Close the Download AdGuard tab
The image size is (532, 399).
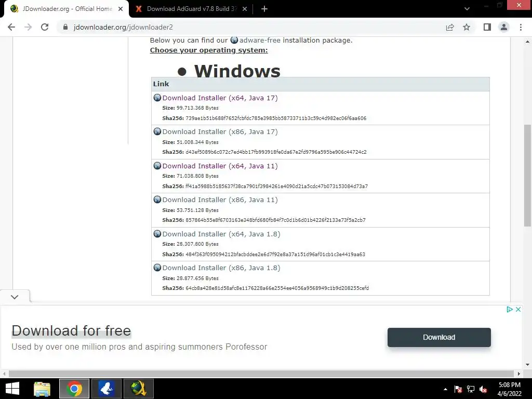(245, 9)
